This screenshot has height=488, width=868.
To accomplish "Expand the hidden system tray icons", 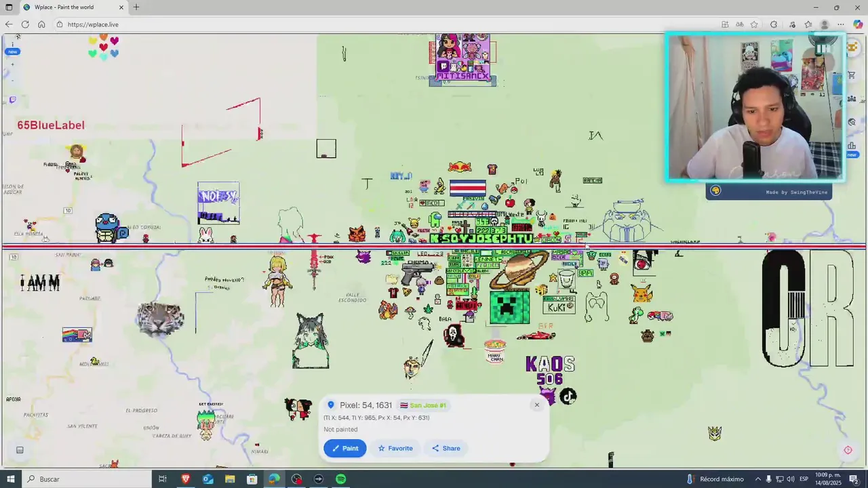I will (758, 479).
